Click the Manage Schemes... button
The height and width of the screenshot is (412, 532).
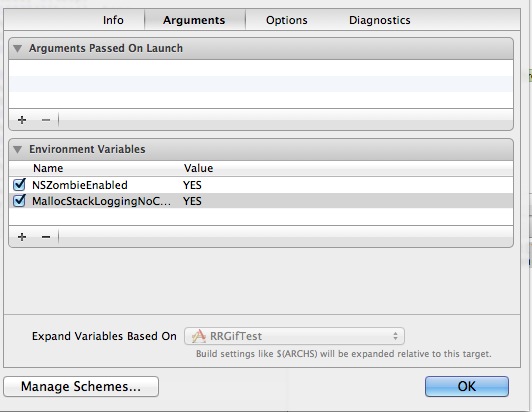81,386
